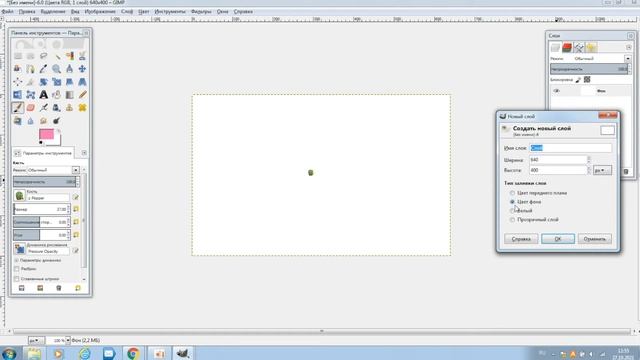This screenshot has height=360, width=640.
Task: Open the 'Правка' menu
Action: click(27, 12)
